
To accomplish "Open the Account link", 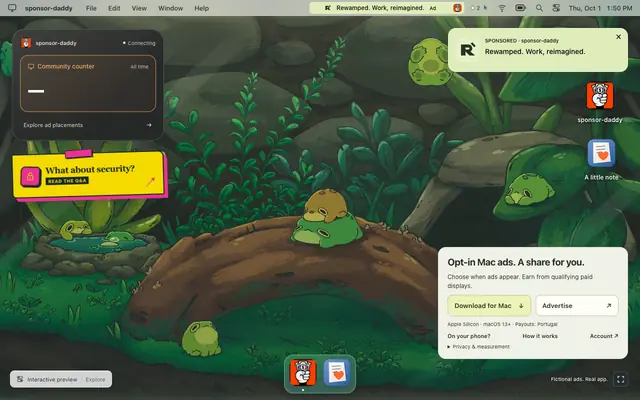I will click(604, 336).
